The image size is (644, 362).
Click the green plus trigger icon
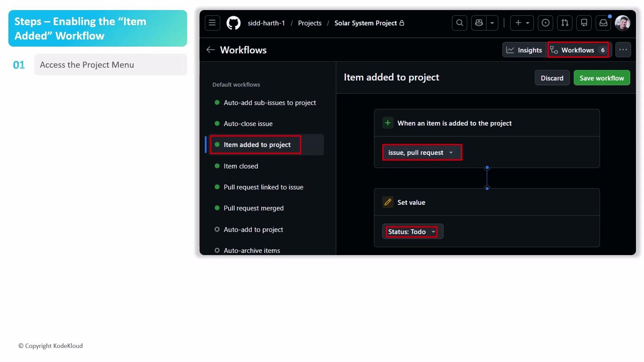point(388,123)
